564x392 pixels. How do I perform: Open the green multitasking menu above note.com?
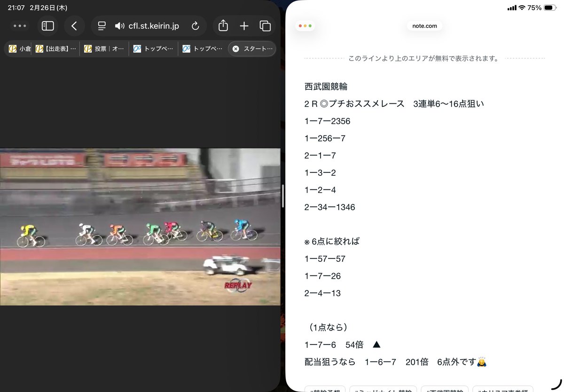point(305,26)
